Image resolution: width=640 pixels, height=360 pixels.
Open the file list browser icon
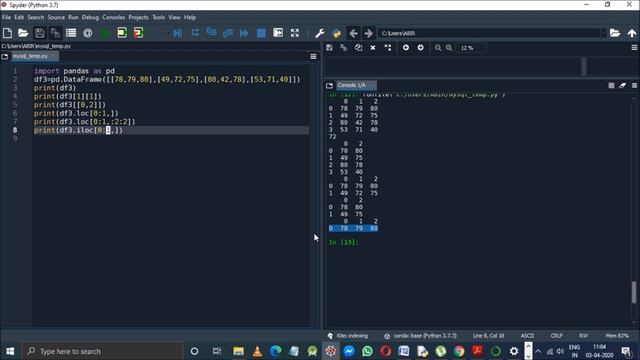click(71, 33)
